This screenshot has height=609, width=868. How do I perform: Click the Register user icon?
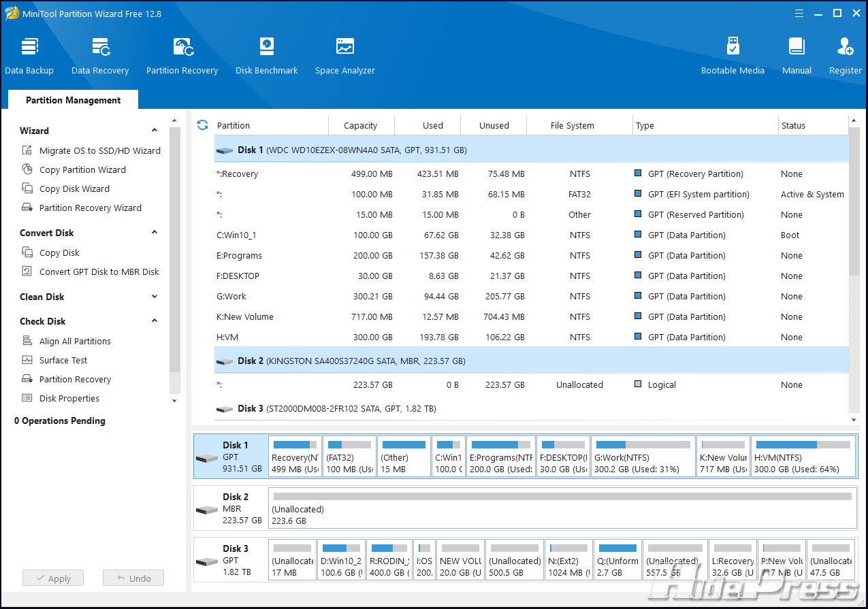tap(845, 55)
